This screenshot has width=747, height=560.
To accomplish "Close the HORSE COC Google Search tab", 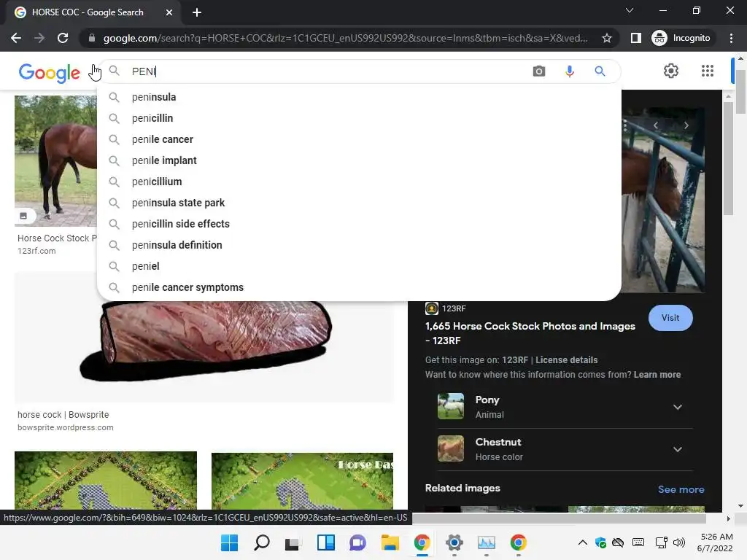I will coord(169,12).
